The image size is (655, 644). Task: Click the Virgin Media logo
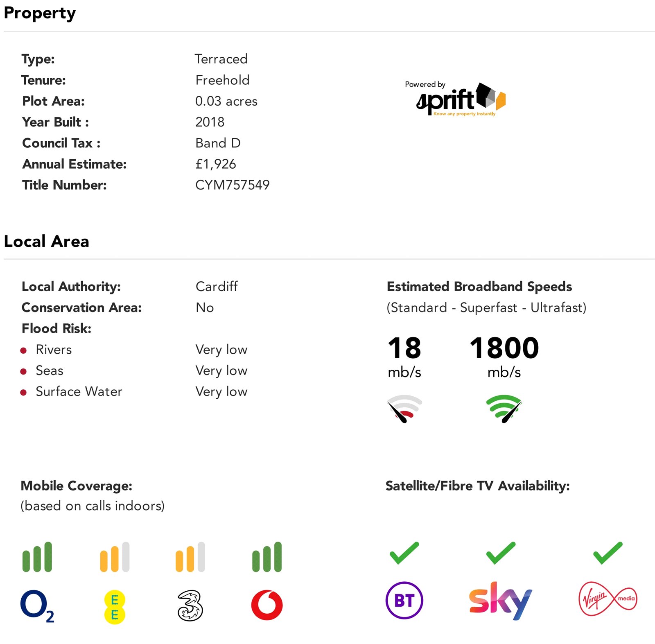(608, 599)
